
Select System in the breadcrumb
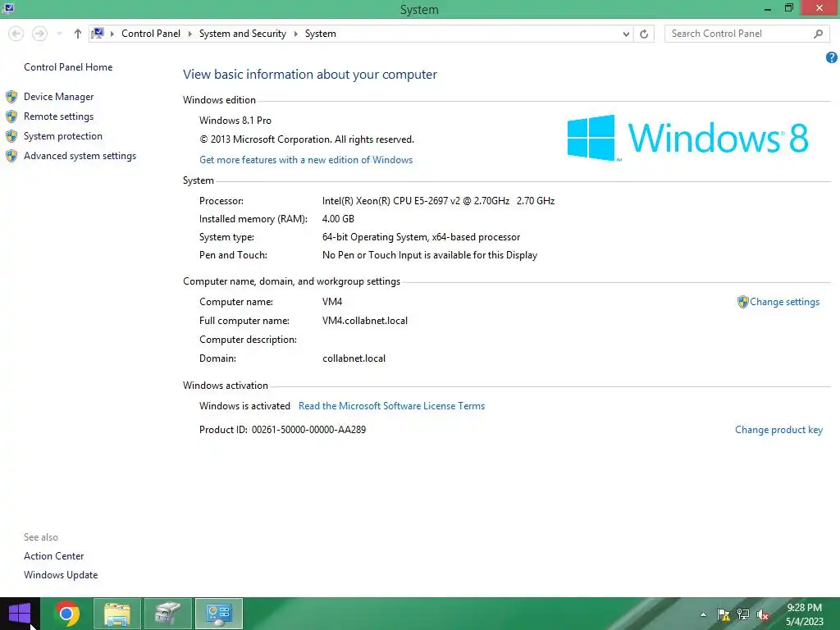[x=321, y=33]
